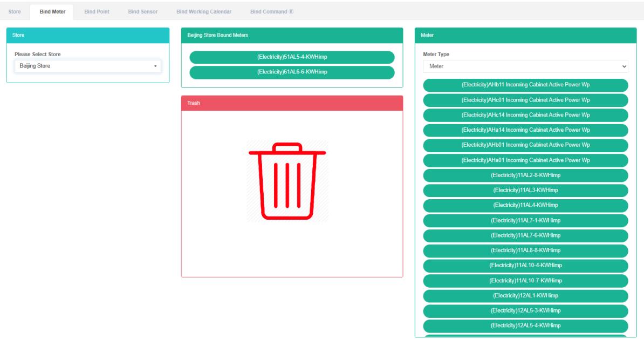Click AHb11 Incoming Cabinet Active Power meter
The image size is (644, 339).
coord(525,85)
